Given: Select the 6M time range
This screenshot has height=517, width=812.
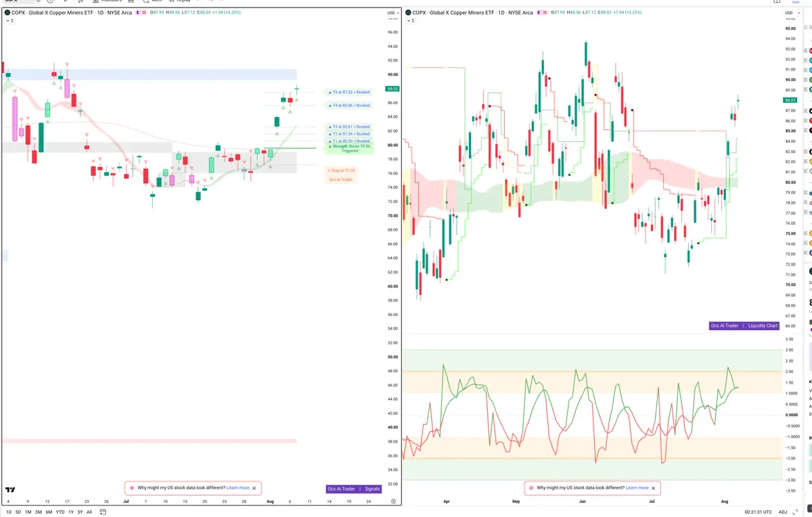Looking at the screenshot, I should pos(49,512).
